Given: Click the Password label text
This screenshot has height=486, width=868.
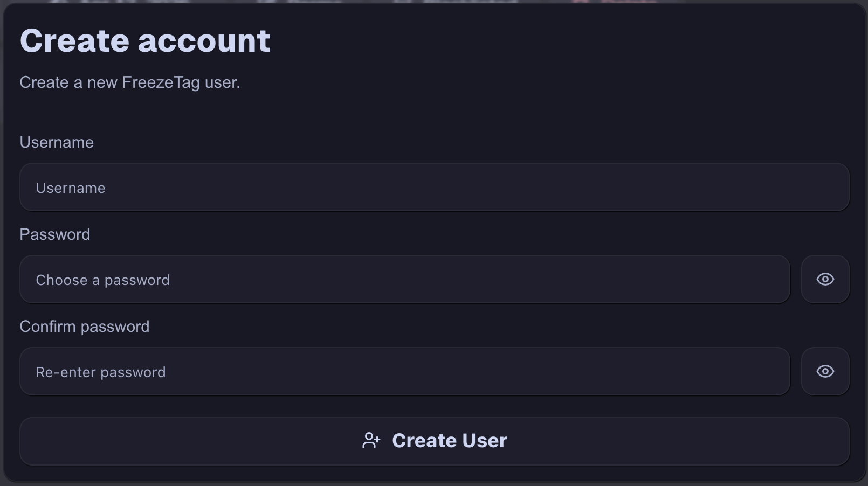Looking at the screenshot, I should point(54,234).
